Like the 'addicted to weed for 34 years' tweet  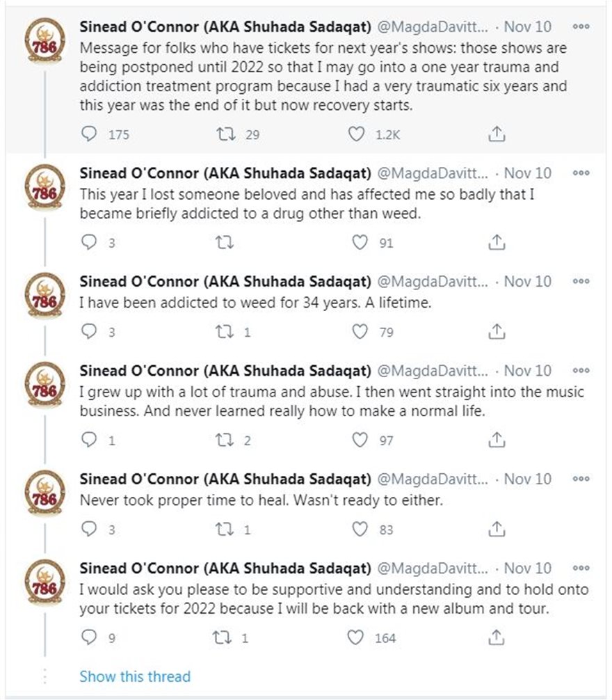360,332
